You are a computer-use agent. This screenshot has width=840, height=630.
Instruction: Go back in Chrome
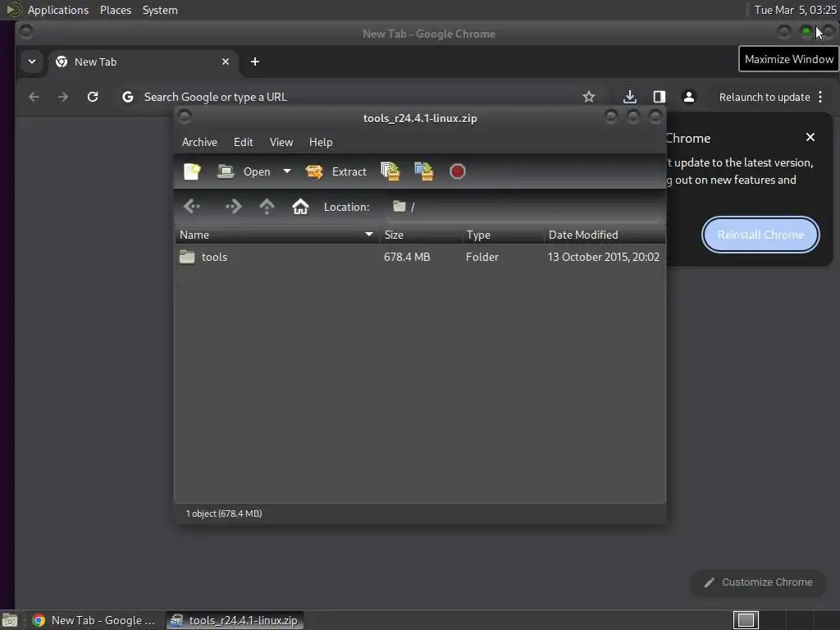(34, 97)
